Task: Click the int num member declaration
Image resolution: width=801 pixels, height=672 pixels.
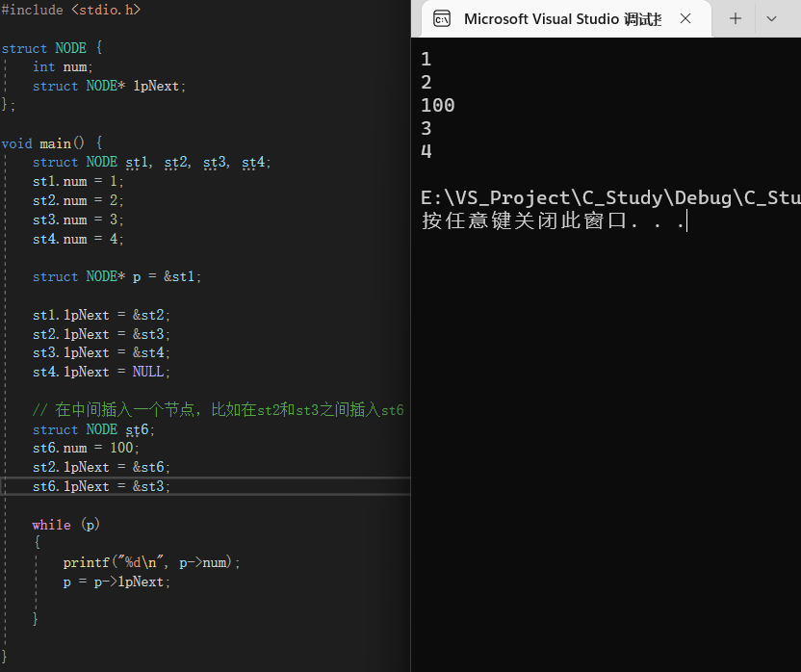Action: click(63, 66)
